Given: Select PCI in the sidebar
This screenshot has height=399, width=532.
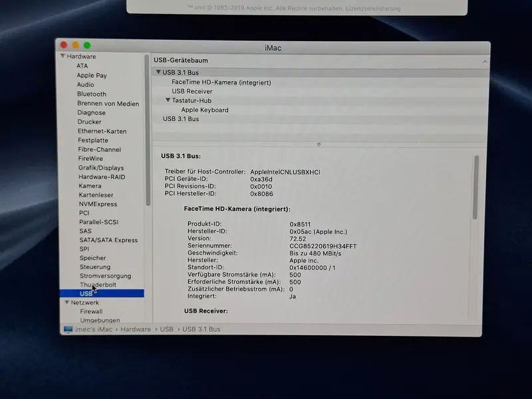Looking at the screenshot, I should 84,213.
